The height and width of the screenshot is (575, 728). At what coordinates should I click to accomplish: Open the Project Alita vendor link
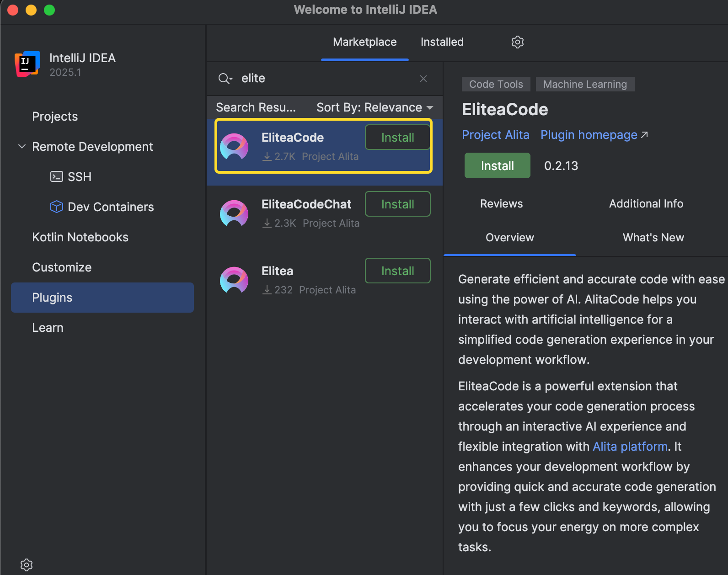click(495, 135)
